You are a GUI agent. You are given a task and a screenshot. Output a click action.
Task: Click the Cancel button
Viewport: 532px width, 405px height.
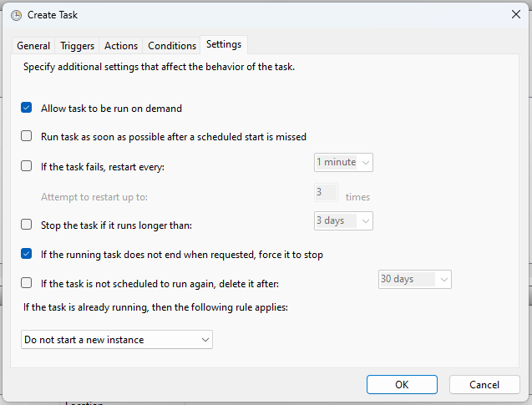484,384
